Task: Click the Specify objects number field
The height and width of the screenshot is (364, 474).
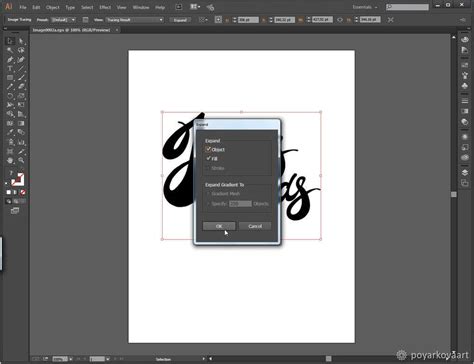Action: click(x=240, y=203)
